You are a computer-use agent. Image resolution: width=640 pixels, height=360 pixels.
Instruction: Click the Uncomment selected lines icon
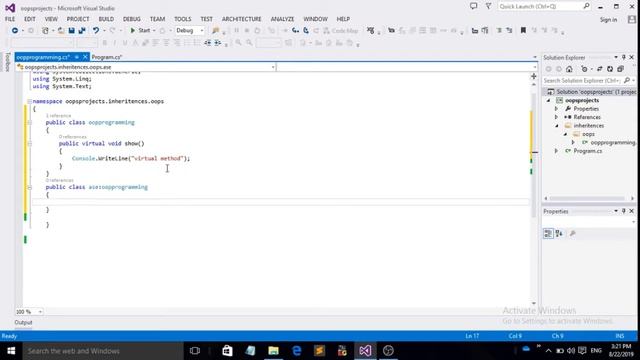[509, 31]
